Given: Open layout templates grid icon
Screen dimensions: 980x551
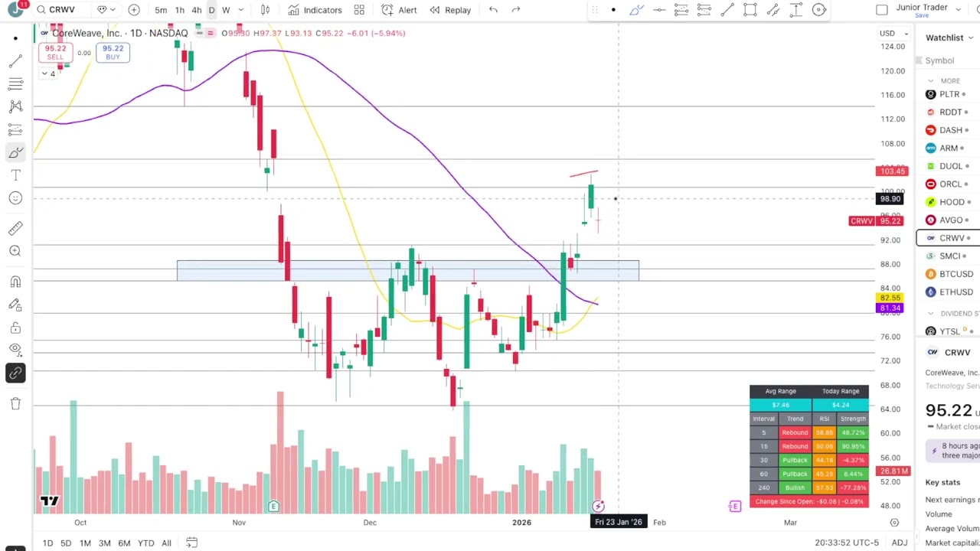Looking at the screenshot, I should coord(359,10).
